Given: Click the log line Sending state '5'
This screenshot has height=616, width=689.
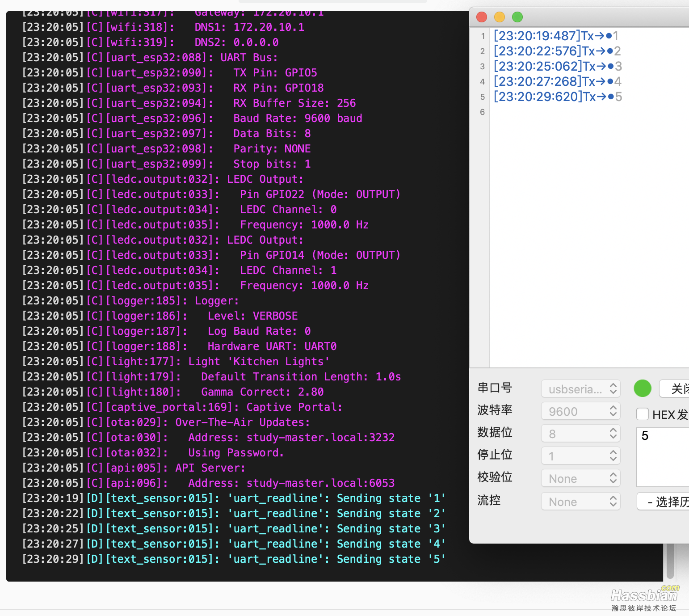Looking at the screenshot, I should coord(234,559).
